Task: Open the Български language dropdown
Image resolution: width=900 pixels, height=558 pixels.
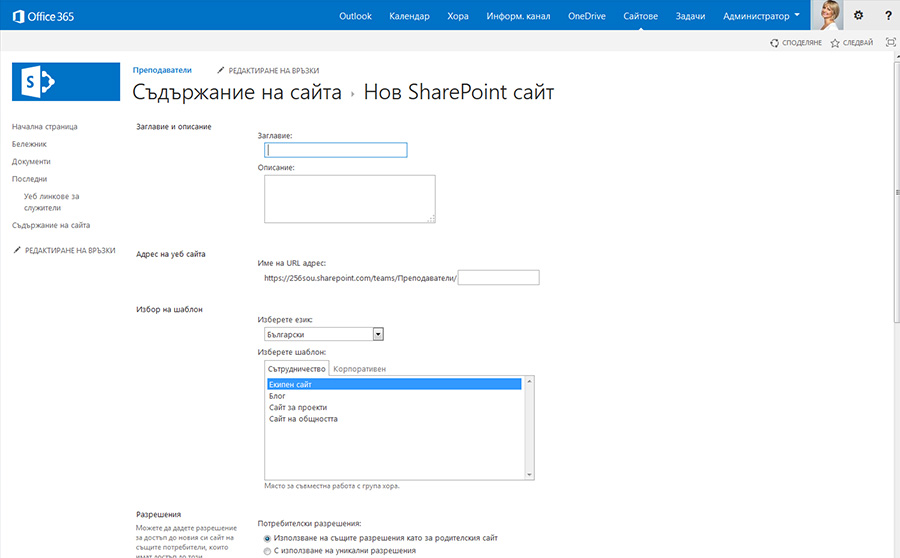Action: [324, 334]
